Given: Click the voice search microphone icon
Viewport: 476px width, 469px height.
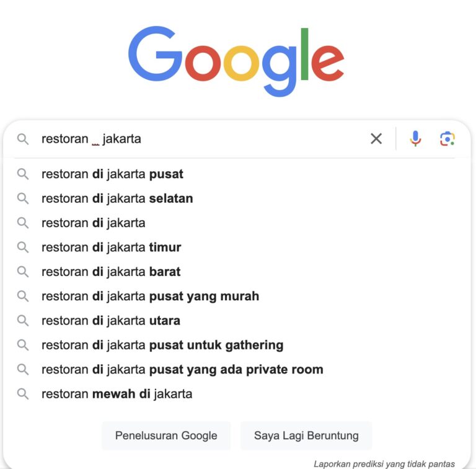Looking at the screenshot, I should click(415, 139).
